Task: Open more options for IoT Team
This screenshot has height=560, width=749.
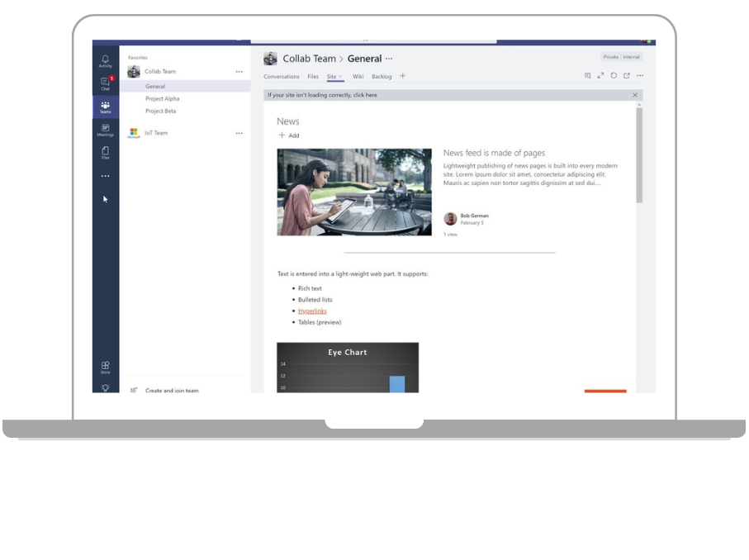Action: [239, 133]
